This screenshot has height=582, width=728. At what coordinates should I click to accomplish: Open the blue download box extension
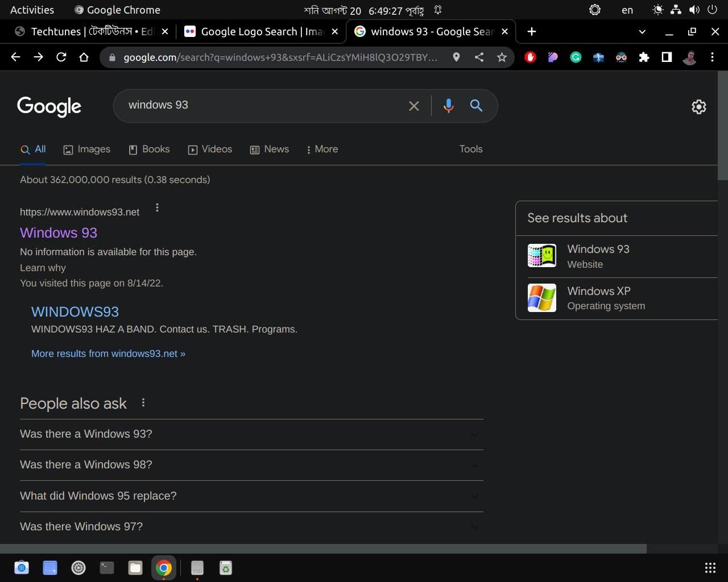tap(598, 57)
